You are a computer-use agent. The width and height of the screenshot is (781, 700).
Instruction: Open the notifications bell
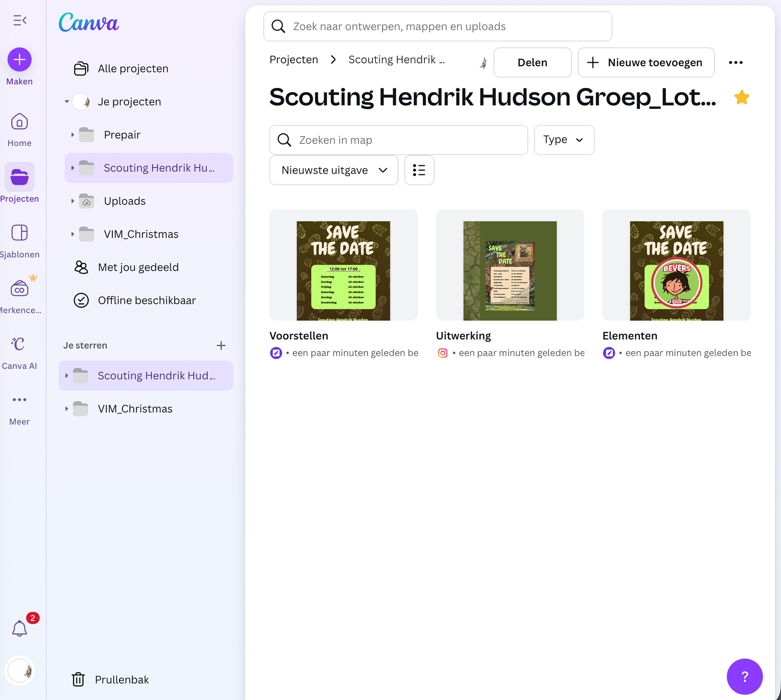pyautogui.click(x=20, y=628)
